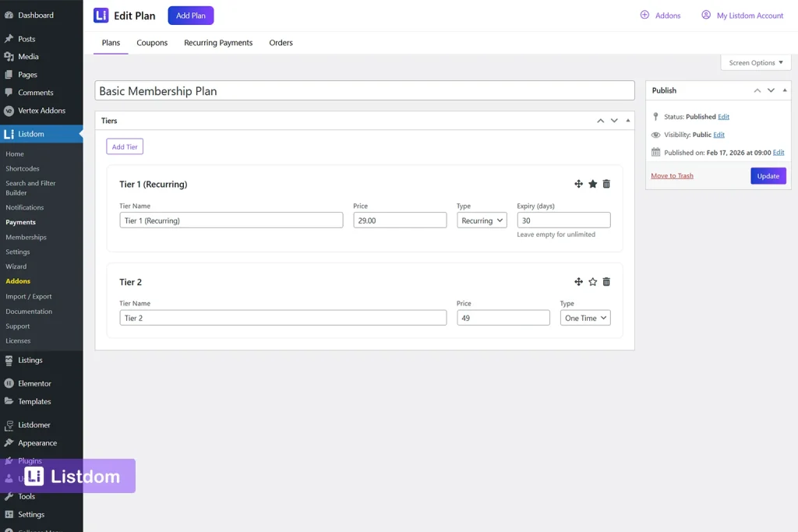Open the Type dropdown showing Recurring

[481, 220]
